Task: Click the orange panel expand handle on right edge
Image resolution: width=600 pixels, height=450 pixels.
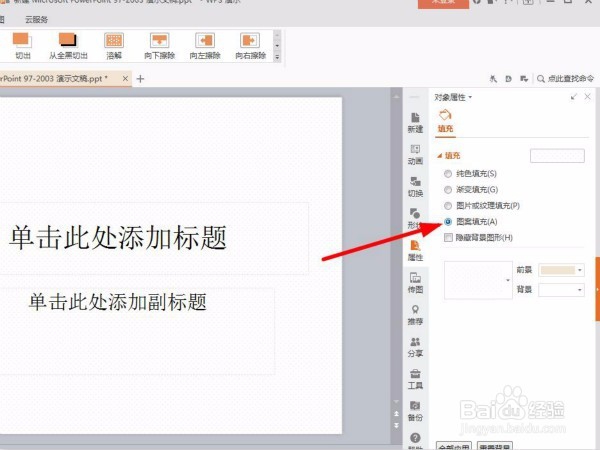Action: (597, 289)
